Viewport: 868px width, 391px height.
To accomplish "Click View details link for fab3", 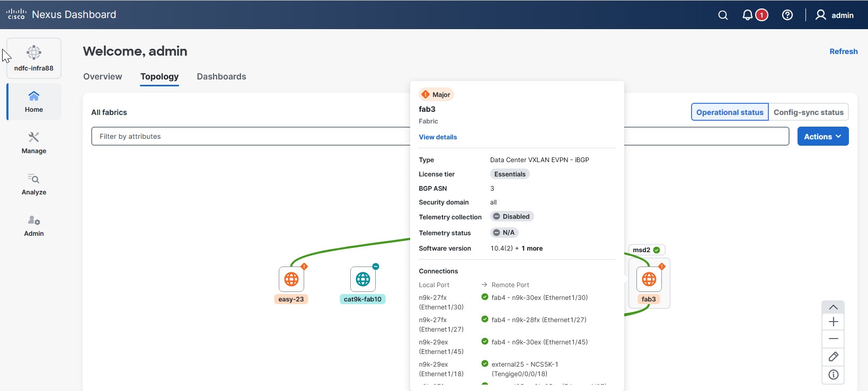I will [438, 137].
